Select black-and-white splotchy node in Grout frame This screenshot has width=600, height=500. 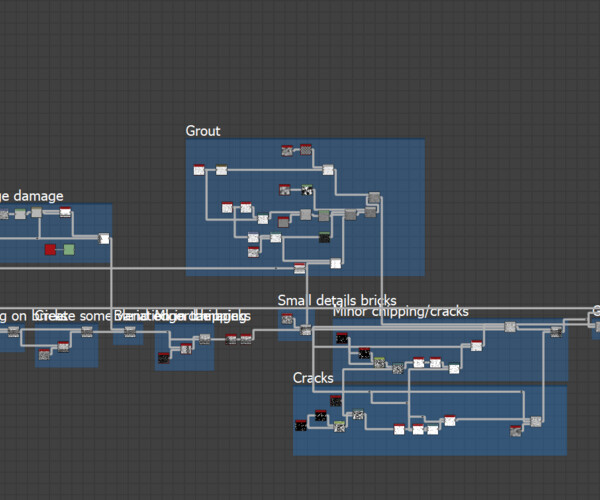tap(307, 190)
